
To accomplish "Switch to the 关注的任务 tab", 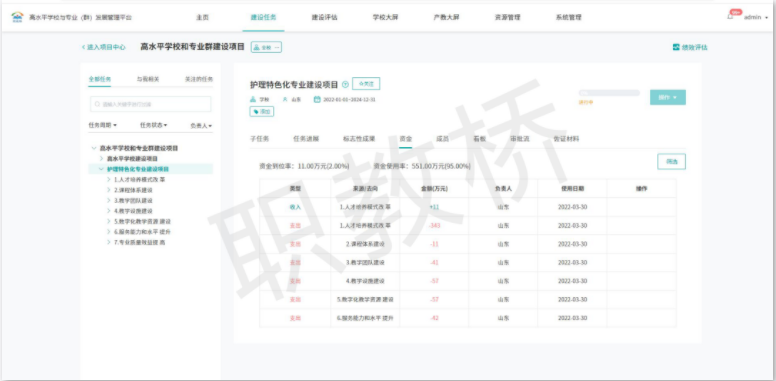I will (x=199, y=79).
